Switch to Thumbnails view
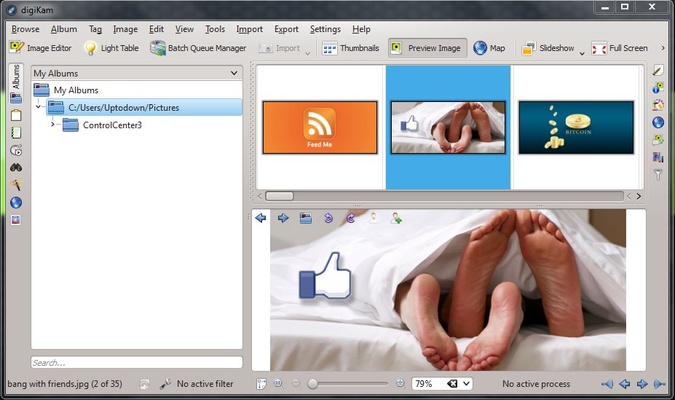 tap(351, 48)
